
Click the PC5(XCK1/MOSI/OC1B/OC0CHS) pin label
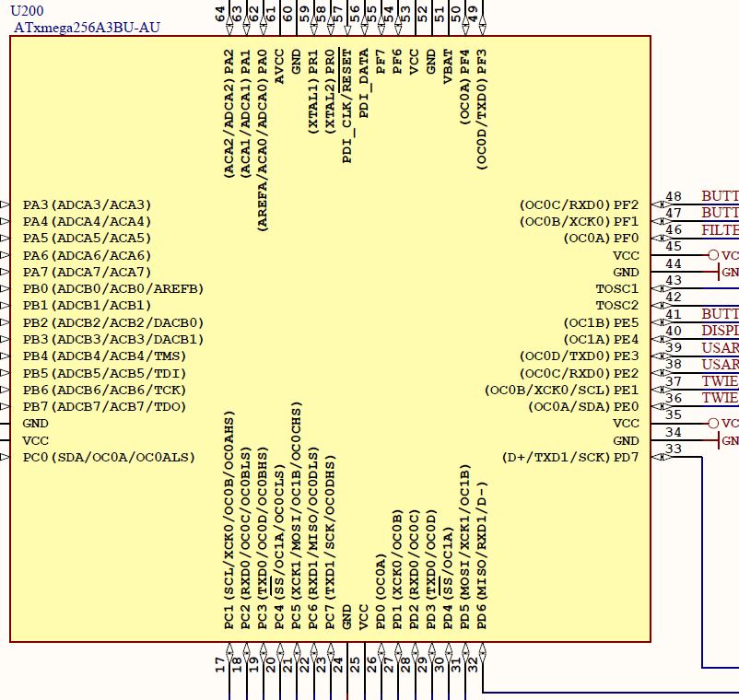(x=297, y=516)
